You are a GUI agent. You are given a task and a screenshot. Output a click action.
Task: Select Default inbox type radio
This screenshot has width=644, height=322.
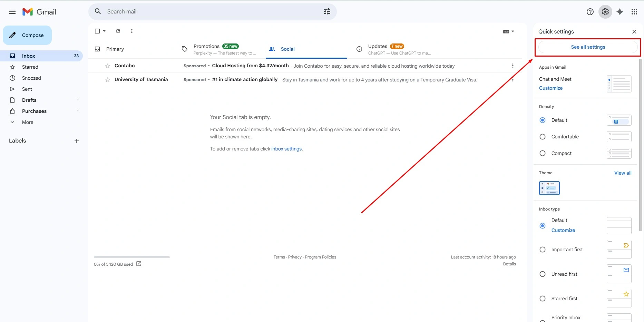click(x=543, y=226)
